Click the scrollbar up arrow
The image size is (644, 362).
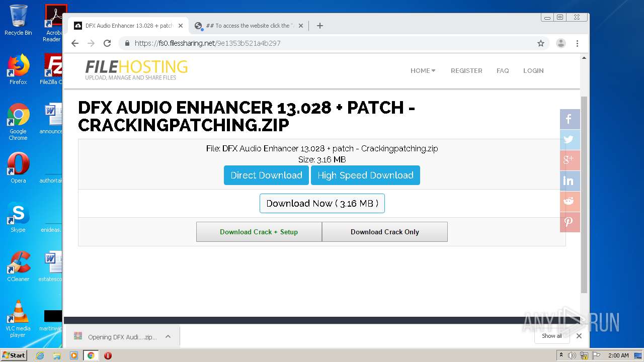click(584, 58)
